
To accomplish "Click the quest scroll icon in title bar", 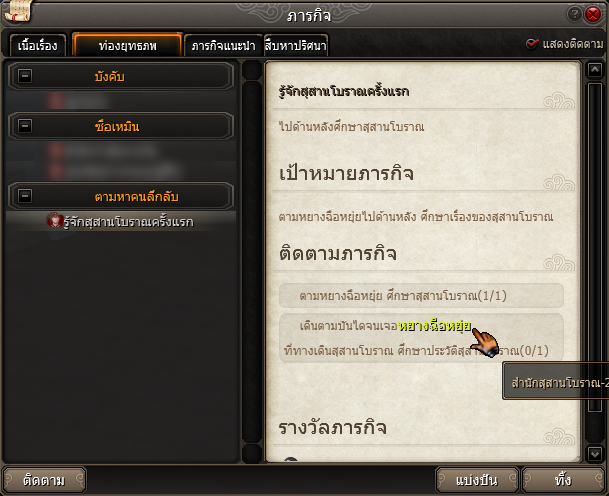I will [17, 11].
